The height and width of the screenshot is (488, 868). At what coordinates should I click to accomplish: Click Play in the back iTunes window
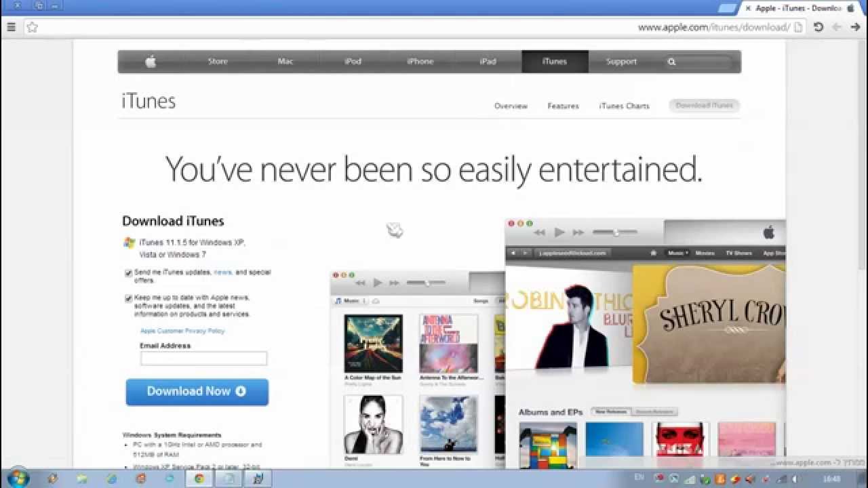click(378, 283)
